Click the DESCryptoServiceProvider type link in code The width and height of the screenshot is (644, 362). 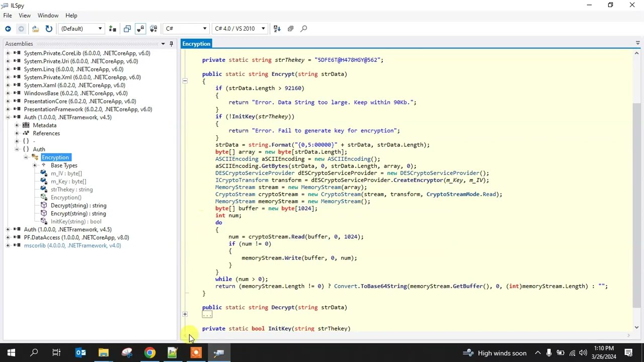tap(256, 173)
